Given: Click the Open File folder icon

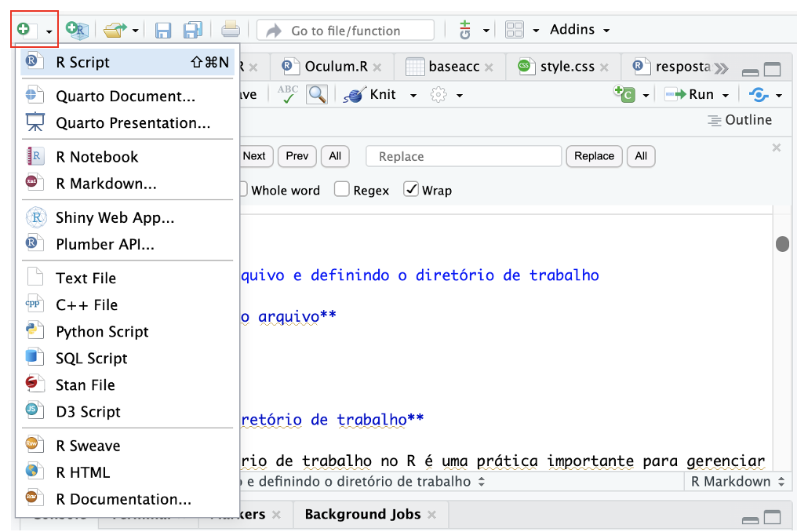Looking at the screenshot, I should [114, 31].
